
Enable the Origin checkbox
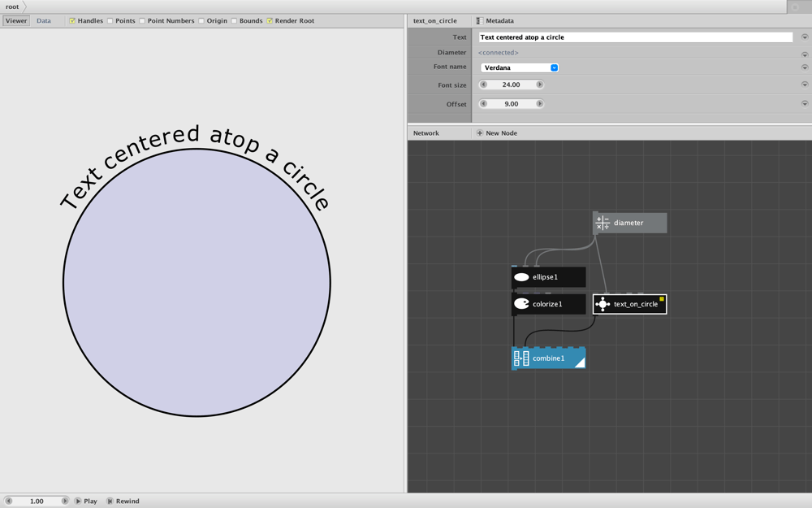coord(201,21)
